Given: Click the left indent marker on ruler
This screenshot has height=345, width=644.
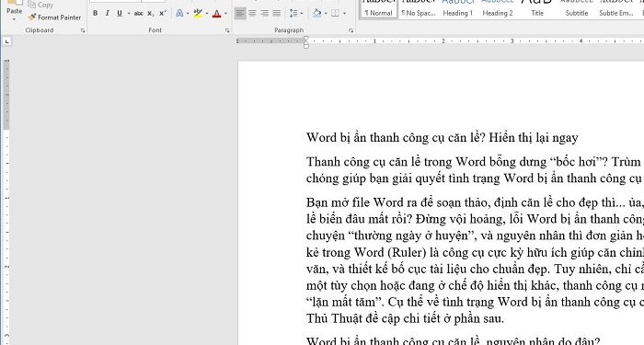Looking at the screenshot, I should pos(306,46).
